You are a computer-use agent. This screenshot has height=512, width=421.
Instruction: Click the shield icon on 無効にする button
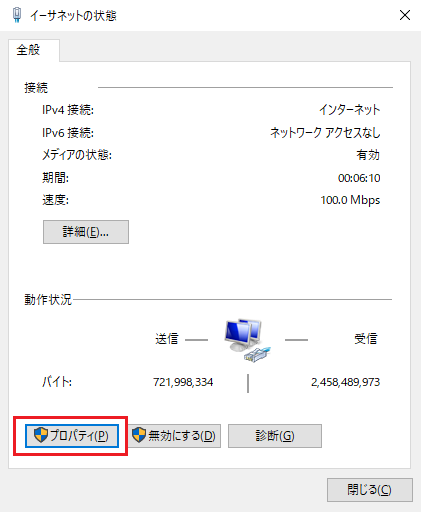tap(139, 435)
